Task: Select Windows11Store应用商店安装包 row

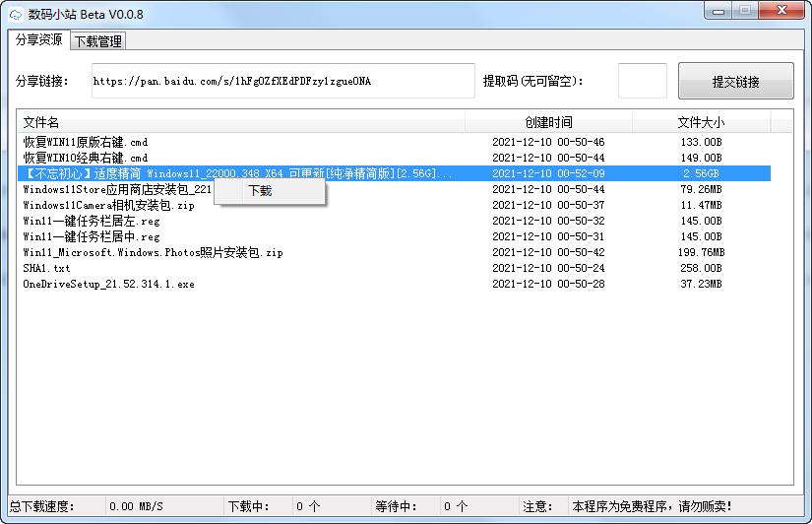Action: (117, 189)
